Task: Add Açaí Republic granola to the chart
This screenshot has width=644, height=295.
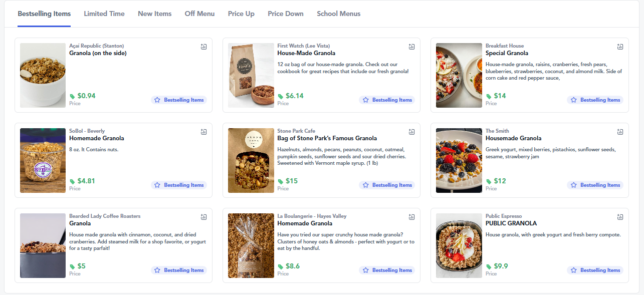Action: tap(203, 46)
